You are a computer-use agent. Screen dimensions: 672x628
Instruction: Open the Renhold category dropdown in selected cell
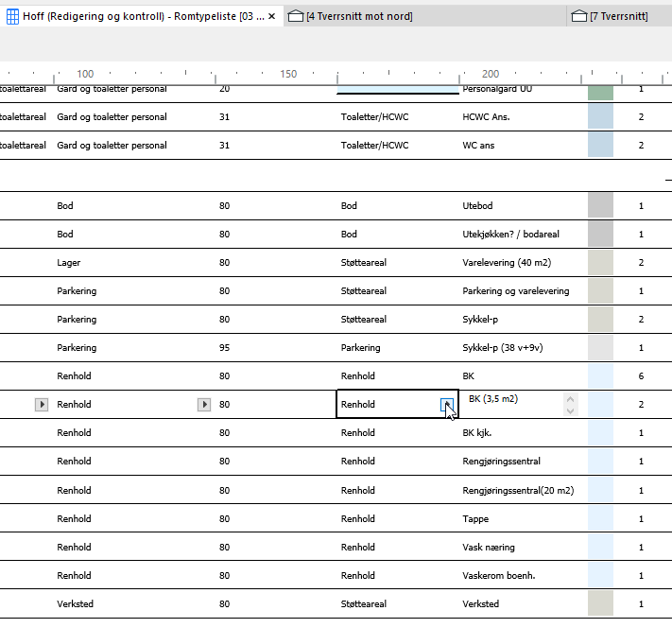pyautogui.click(x=447, y=405)
